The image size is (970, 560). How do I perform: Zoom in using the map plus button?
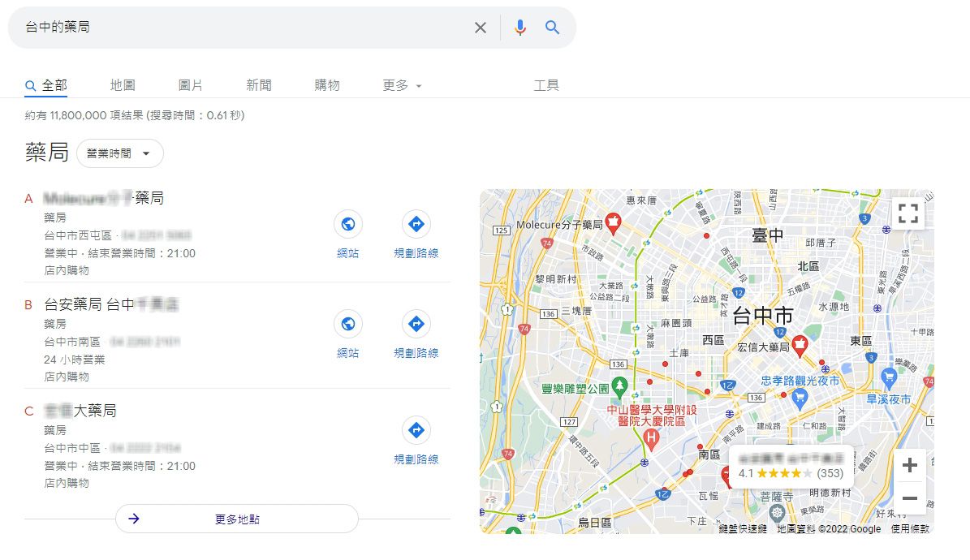(910, 465)
